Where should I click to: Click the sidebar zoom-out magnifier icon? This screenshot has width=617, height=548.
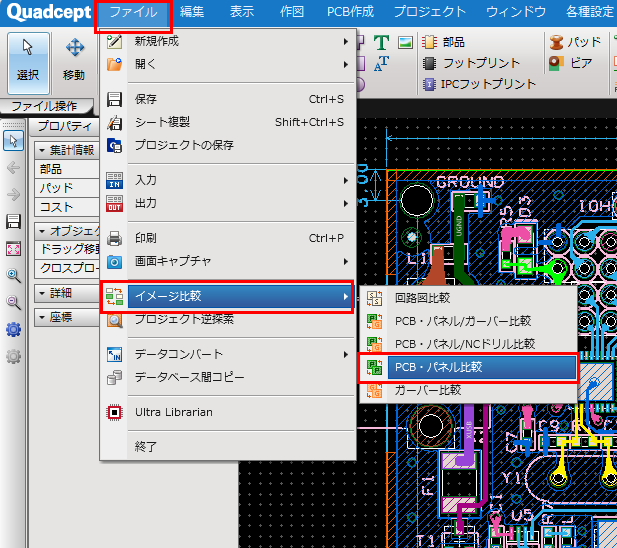click(13, 303)
